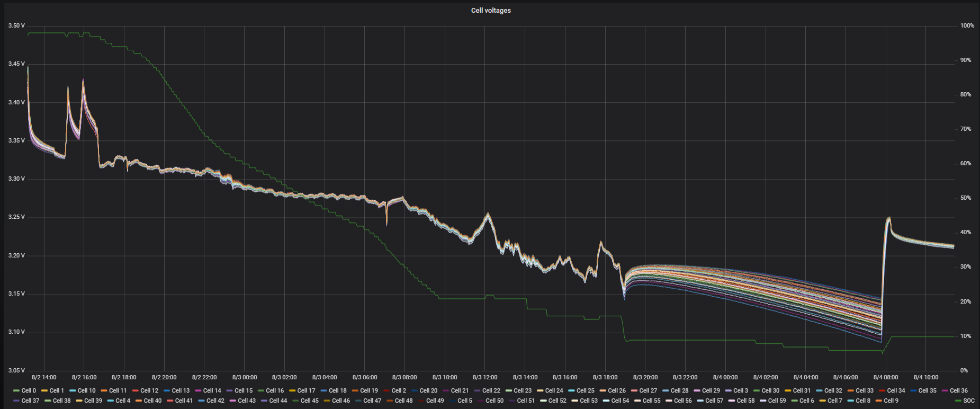
Task: Open color picker for Cell 10 swatch
Action: [73, 390]
